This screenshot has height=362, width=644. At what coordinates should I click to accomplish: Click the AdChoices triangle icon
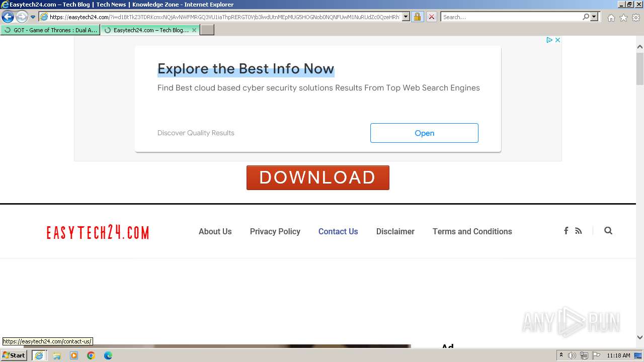click(549, 40)
